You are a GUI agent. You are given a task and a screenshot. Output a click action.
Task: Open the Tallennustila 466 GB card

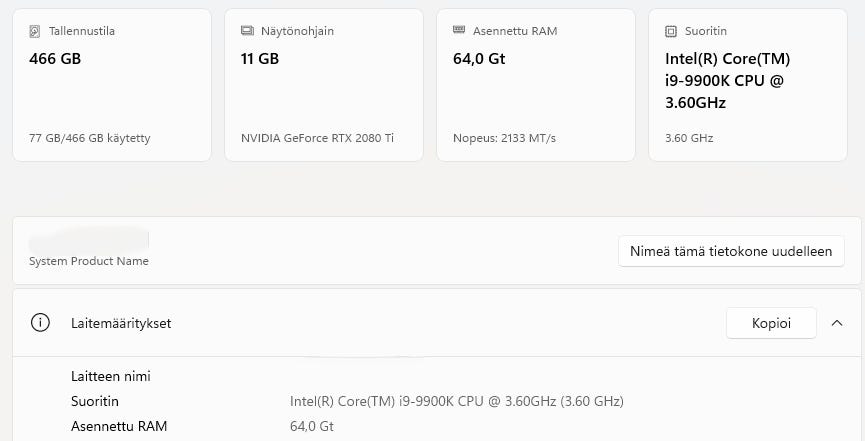coord(111,85)
